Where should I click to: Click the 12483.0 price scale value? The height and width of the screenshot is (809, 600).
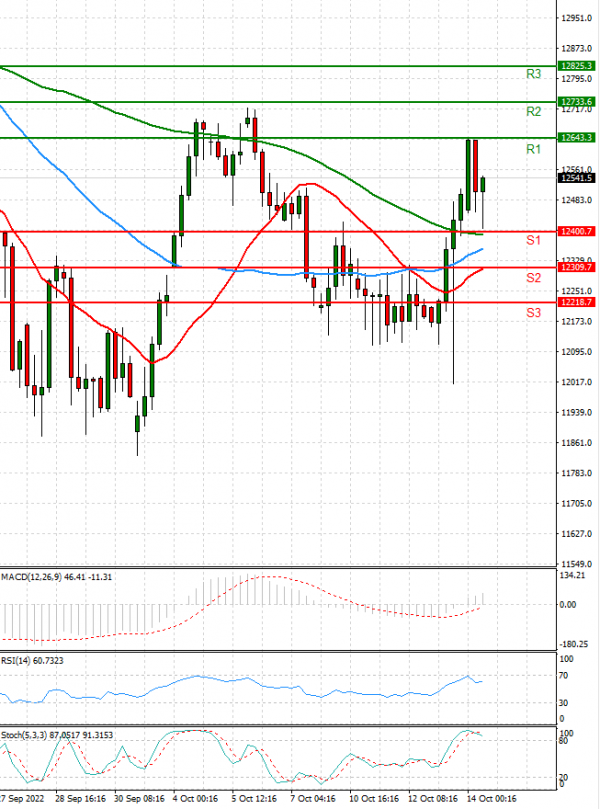coord(576,200)
